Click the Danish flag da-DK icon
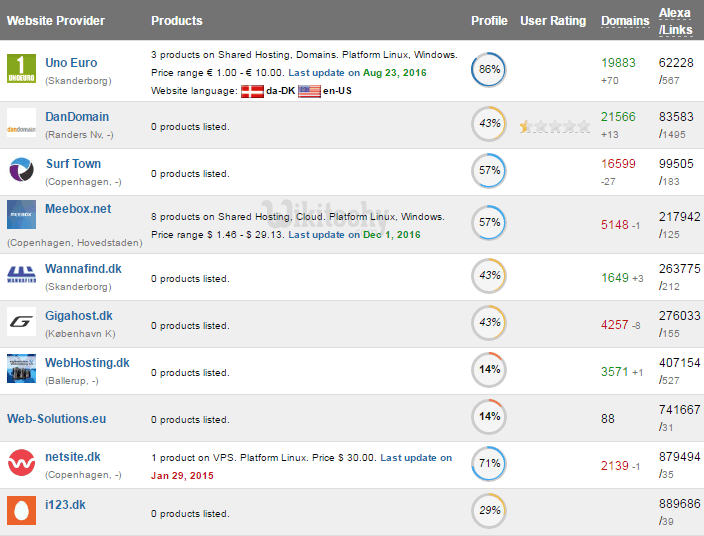Viewport: 704px width, 536px height. click(252, 91)
